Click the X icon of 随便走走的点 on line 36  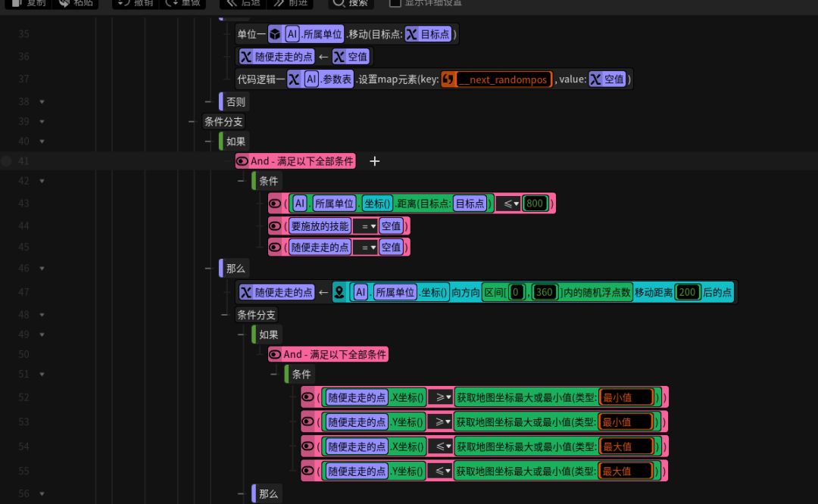(245, 57)
